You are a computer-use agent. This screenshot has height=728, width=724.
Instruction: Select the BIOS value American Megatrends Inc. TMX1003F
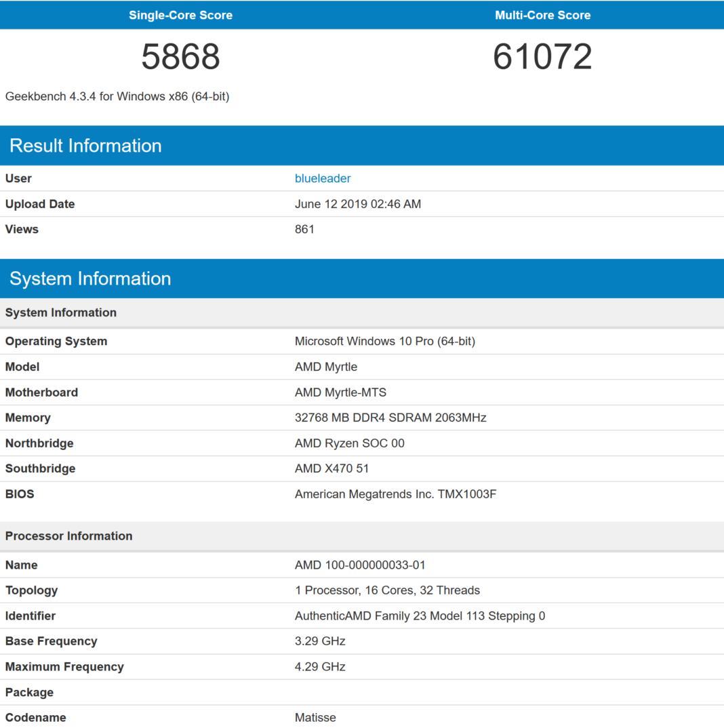(x=395, y=494)
